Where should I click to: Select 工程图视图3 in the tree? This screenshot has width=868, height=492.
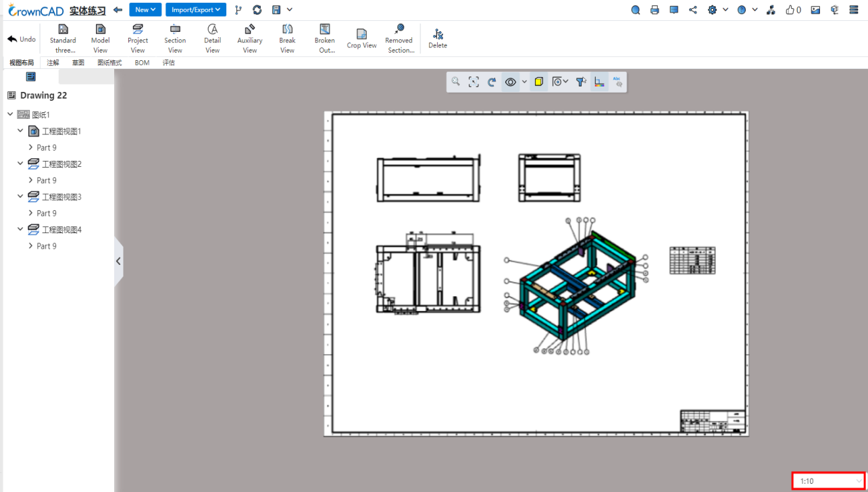61,197
